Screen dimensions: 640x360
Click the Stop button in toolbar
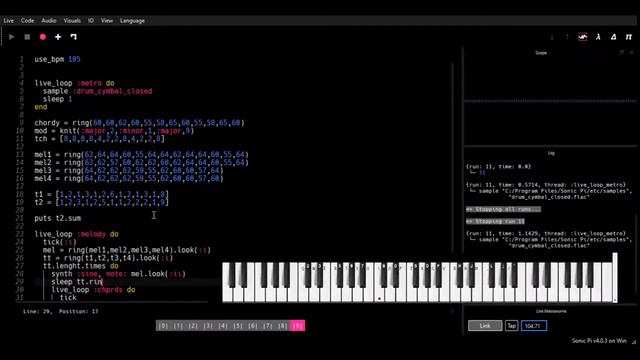point(27,37)
